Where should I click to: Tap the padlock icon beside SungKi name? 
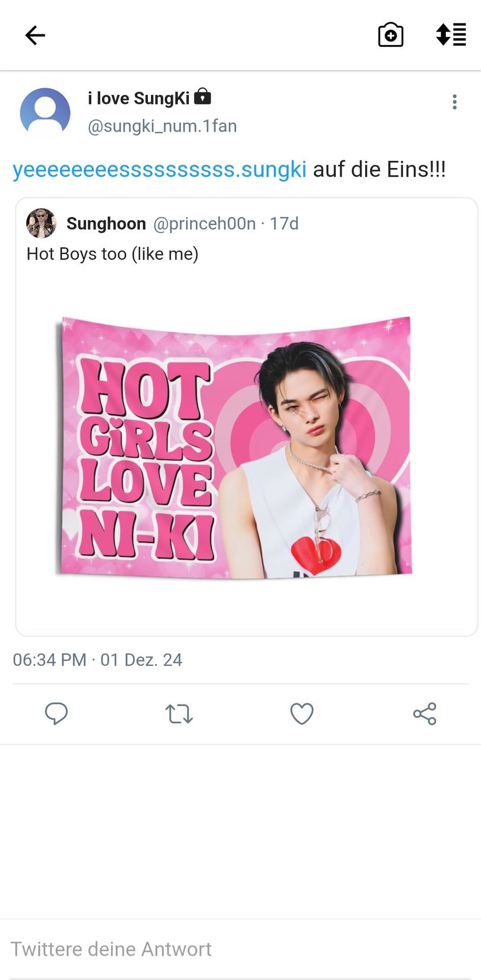pos(202,96)
